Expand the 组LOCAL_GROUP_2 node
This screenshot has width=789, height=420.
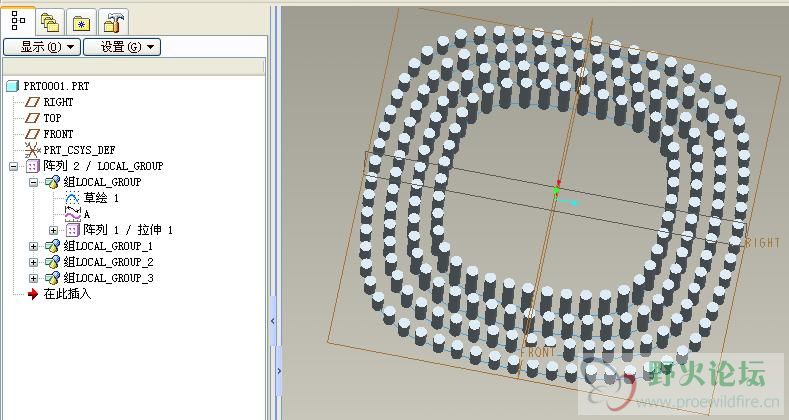point(33,263)
